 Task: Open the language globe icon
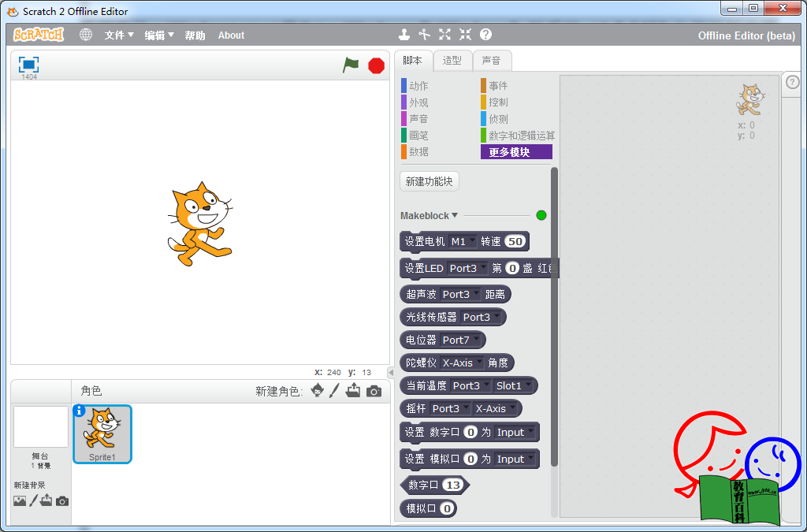pyautogui.click(x=86, y=35)
